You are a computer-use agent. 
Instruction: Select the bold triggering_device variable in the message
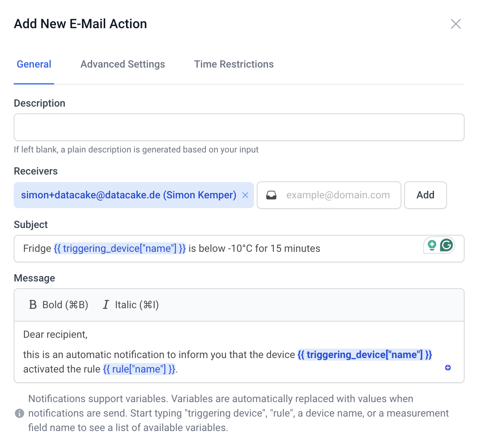pyautogui.click(x=364, y=355)
